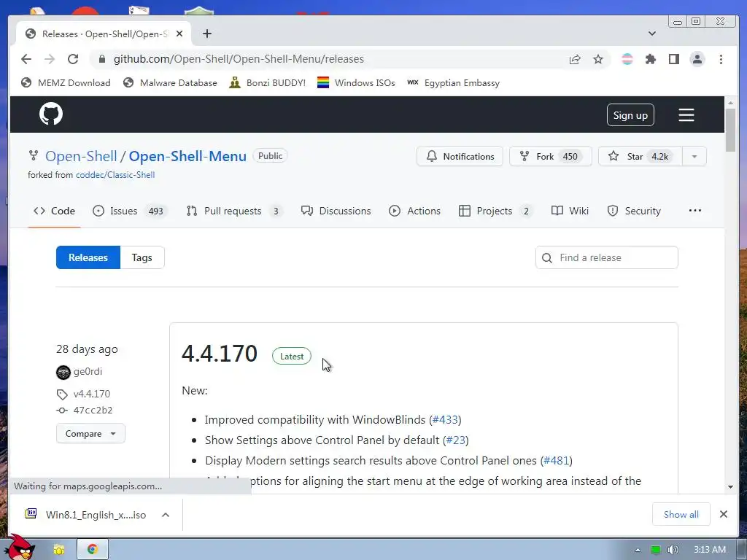Open Chrome profile avatar

[697, 59]
